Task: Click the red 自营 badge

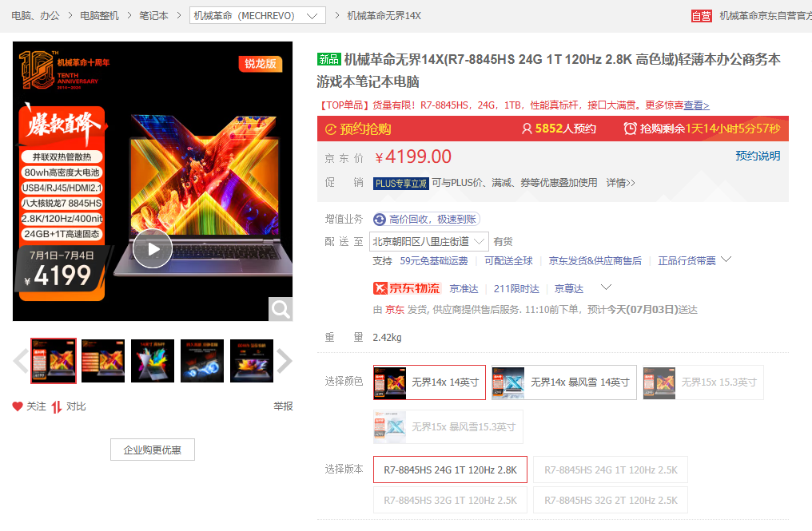Action: point(702,14)
